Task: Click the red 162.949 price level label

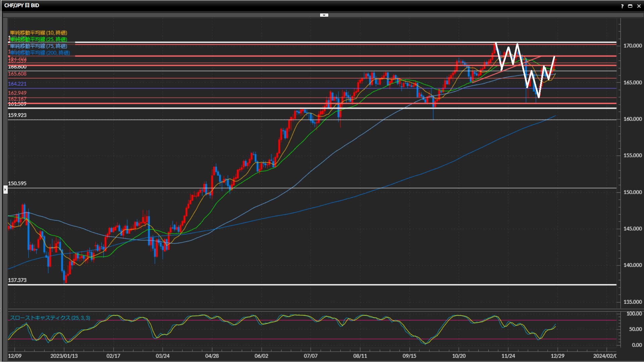Action: 17,93
